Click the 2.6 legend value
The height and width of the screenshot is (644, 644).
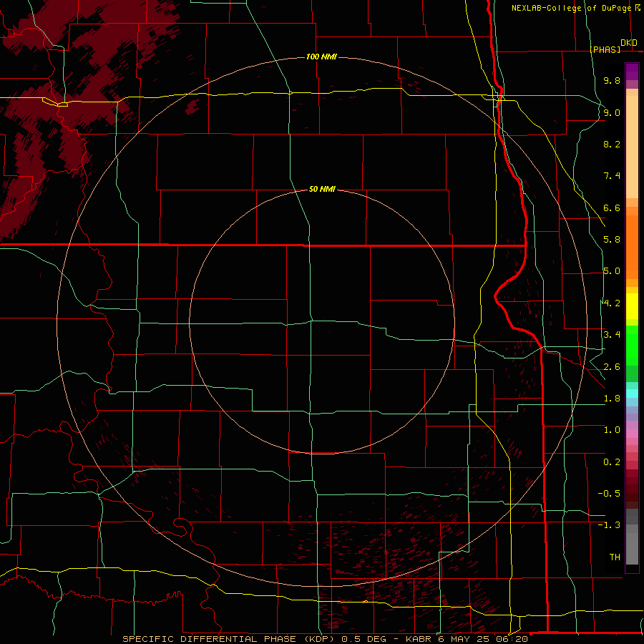pos(612,367)
